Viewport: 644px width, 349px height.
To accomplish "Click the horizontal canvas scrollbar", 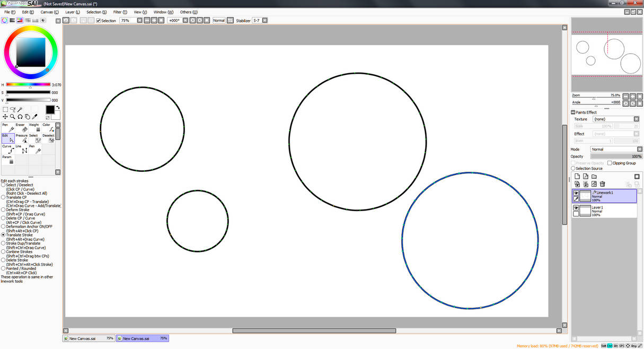I will [x=314, y=331].
